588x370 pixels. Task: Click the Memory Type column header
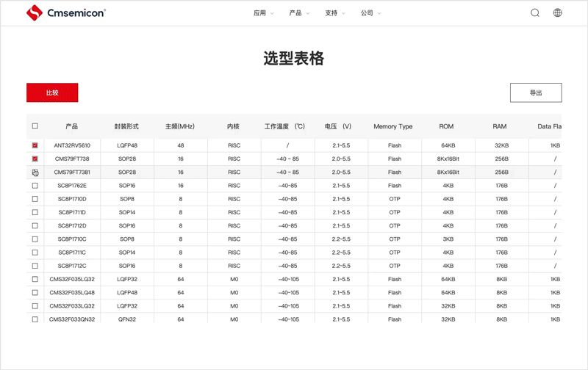393,126
